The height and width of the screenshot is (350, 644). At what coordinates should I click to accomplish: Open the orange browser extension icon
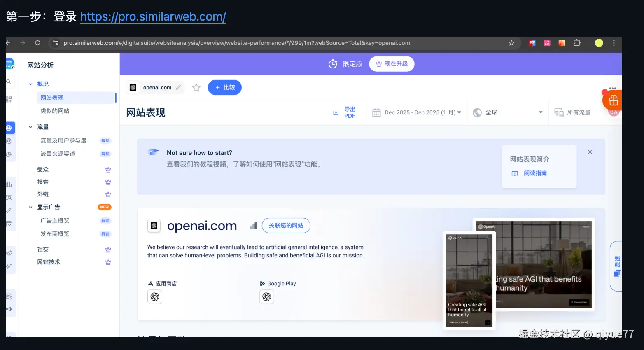562,43
